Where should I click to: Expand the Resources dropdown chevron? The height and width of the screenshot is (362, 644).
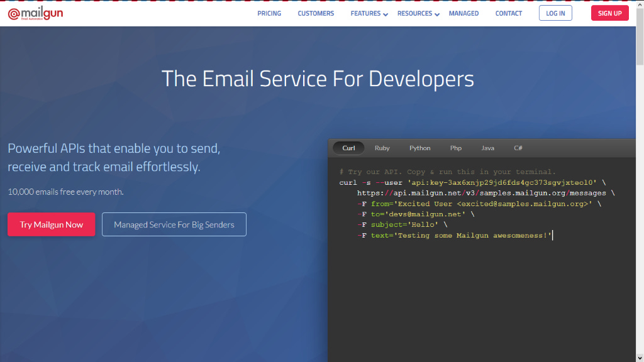[437, 14]
